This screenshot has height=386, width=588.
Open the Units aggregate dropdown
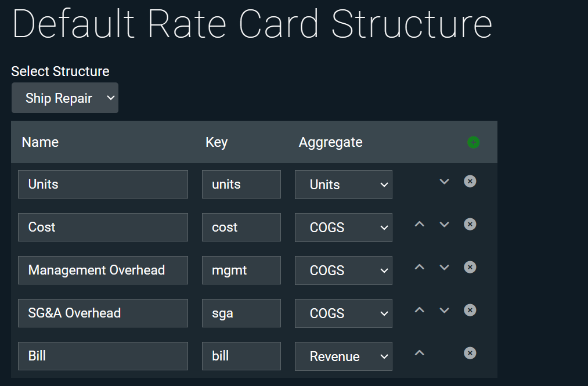click(x=343, y=185)
